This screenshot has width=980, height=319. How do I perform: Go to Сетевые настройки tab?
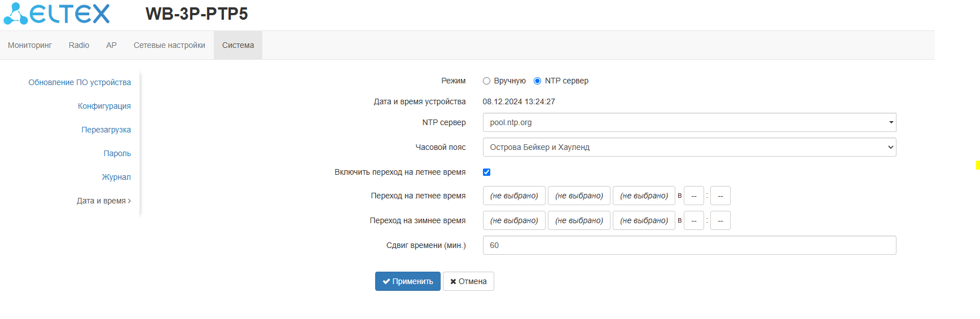169,45
